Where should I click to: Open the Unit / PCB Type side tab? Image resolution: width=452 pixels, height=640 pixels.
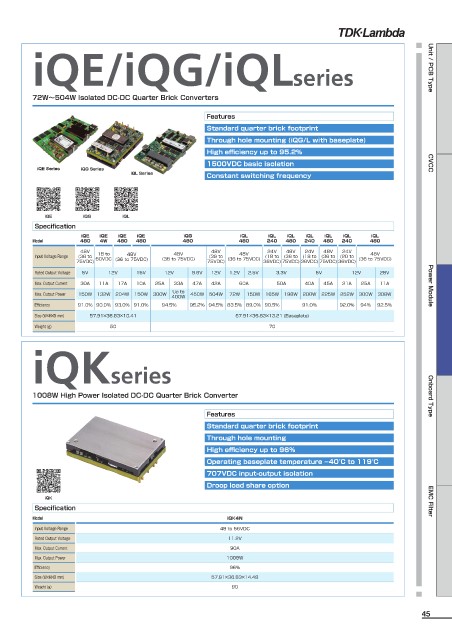pyautogui.click(x=430, y=67)
